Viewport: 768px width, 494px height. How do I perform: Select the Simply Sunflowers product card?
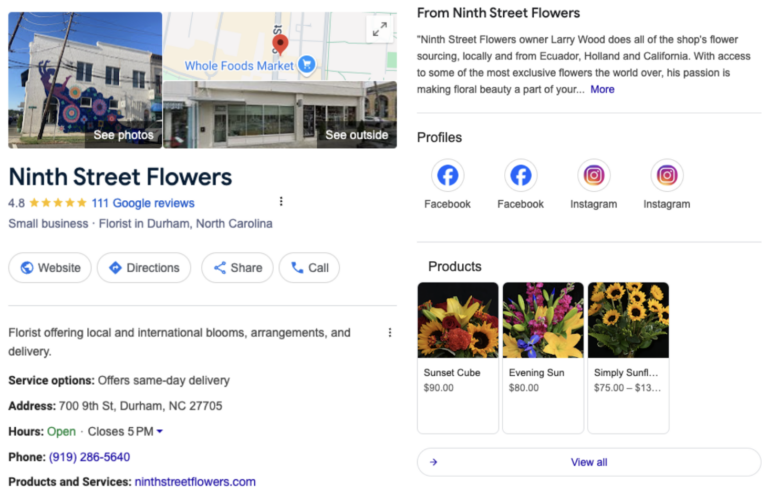click(628, 357)
